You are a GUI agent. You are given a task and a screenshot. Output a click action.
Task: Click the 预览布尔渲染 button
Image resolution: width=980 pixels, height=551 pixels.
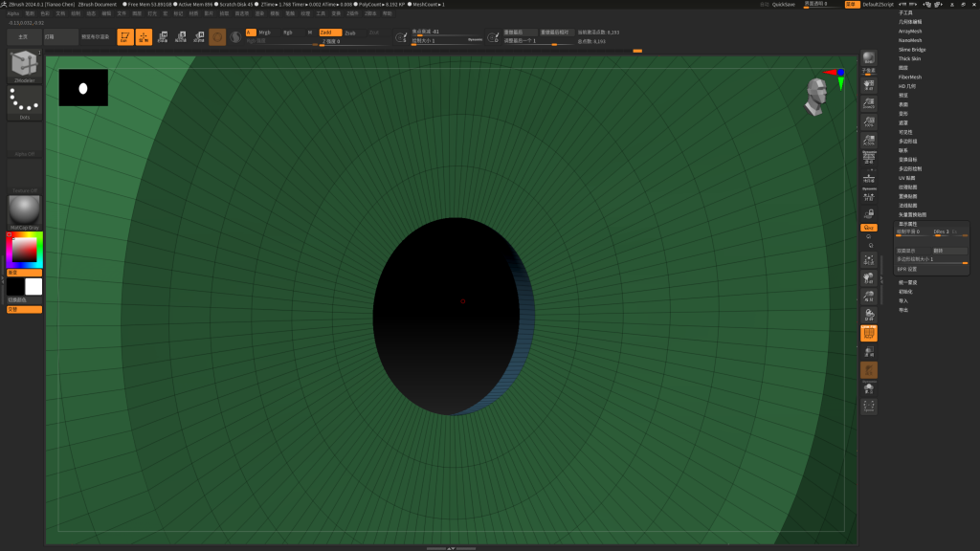click(x=96, y=37)
